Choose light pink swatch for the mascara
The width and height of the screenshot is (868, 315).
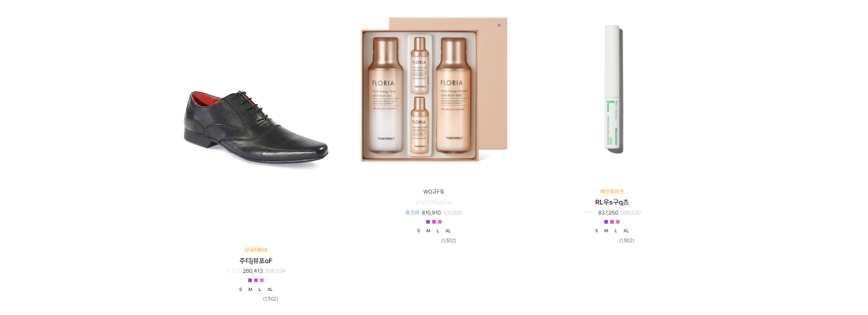618,222
